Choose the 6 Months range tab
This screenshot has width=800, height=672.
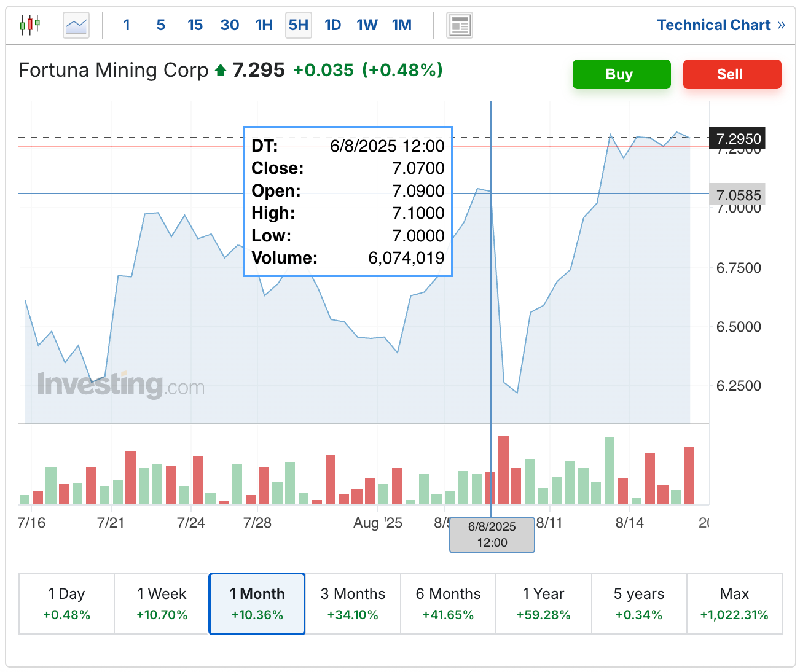tap(448, 604)
